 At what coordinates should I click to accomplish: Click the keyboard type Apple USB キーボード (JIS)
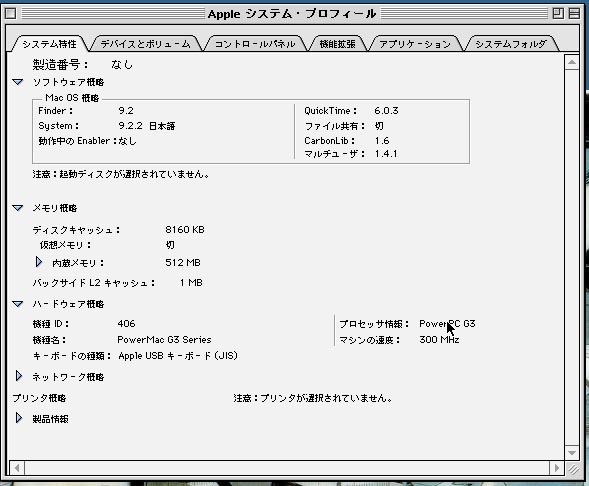178,356
